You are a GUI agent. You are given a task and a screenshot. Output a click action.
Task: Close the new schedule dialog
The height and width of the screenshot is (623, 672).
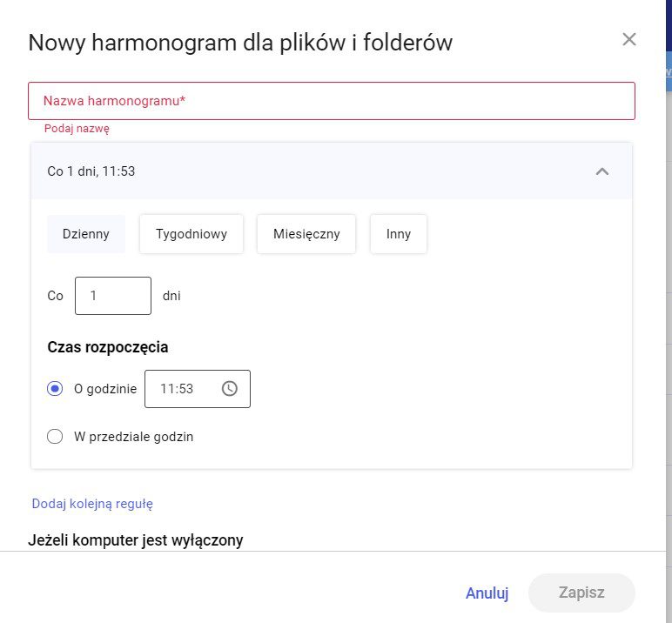[x=629, y=39]
